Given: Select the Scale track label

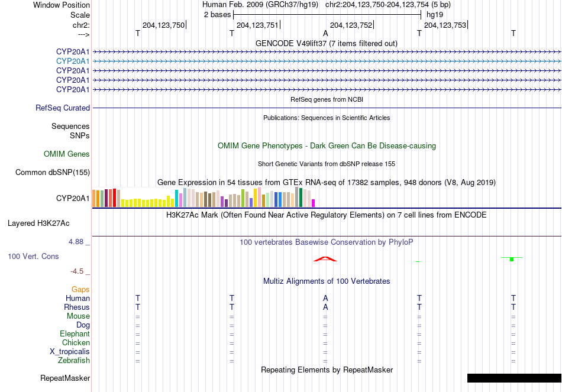Looking at the screenshot, I should (x=80, y=15).
